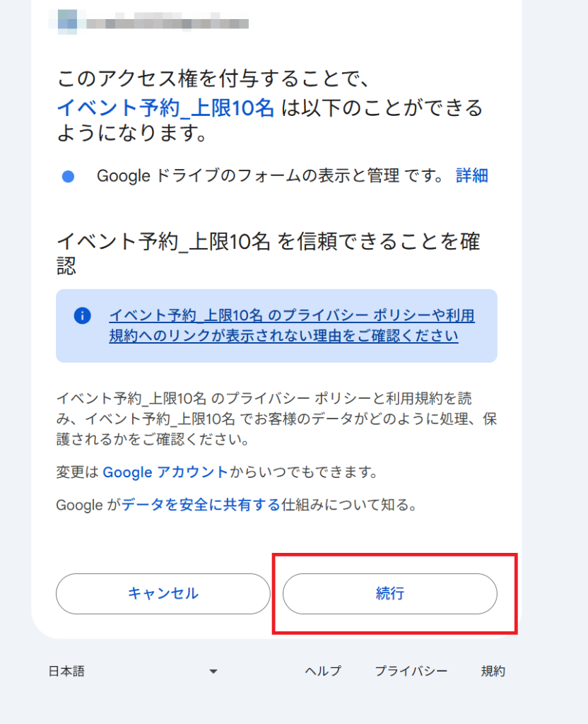Screen dimensions: 588x724
Task: Open the ヘルプ footer link
Action: coord(323,671)
